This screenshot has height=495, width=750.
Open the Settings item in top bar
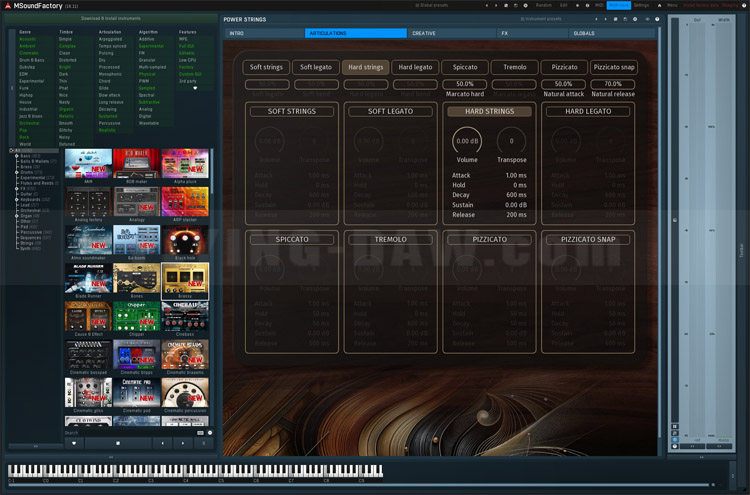[641, 5]
